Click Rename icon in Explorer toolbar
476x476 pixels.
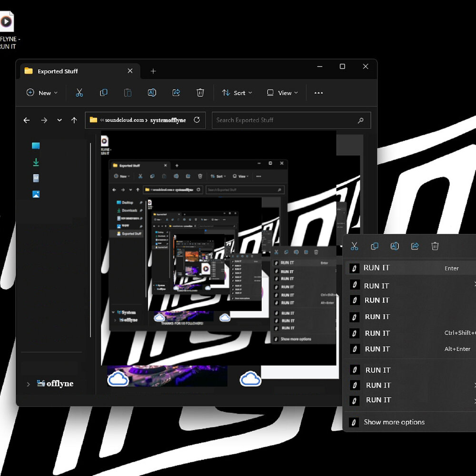tap(152, 93)
